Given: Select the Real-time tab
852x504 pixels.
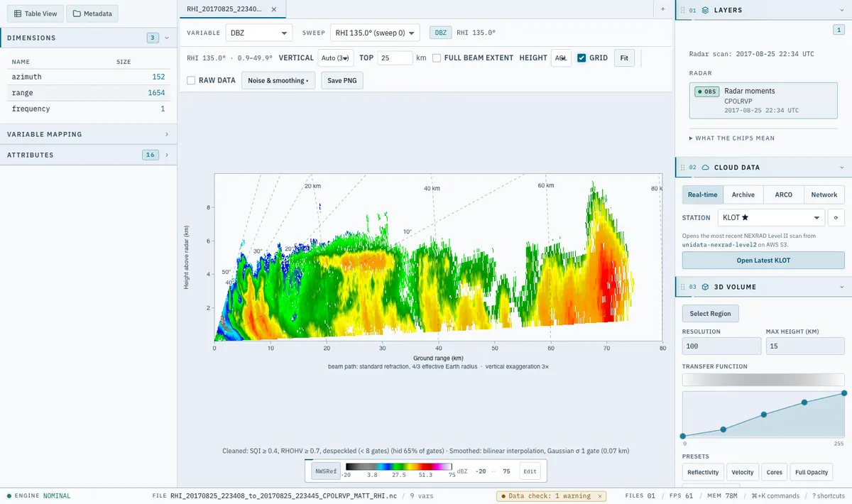Looking at the screenshot, I should (703, 195).
